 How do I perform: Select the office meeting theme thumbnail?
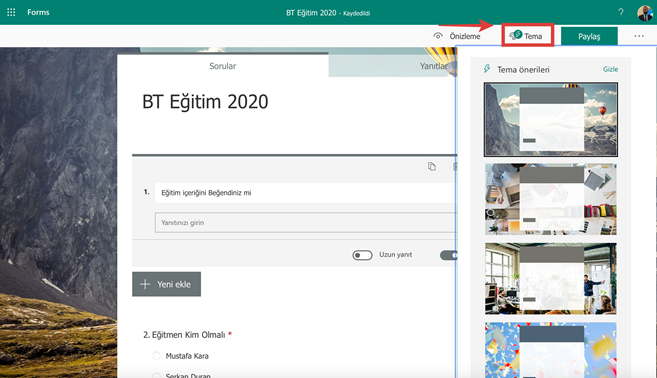tap(551, 279)
